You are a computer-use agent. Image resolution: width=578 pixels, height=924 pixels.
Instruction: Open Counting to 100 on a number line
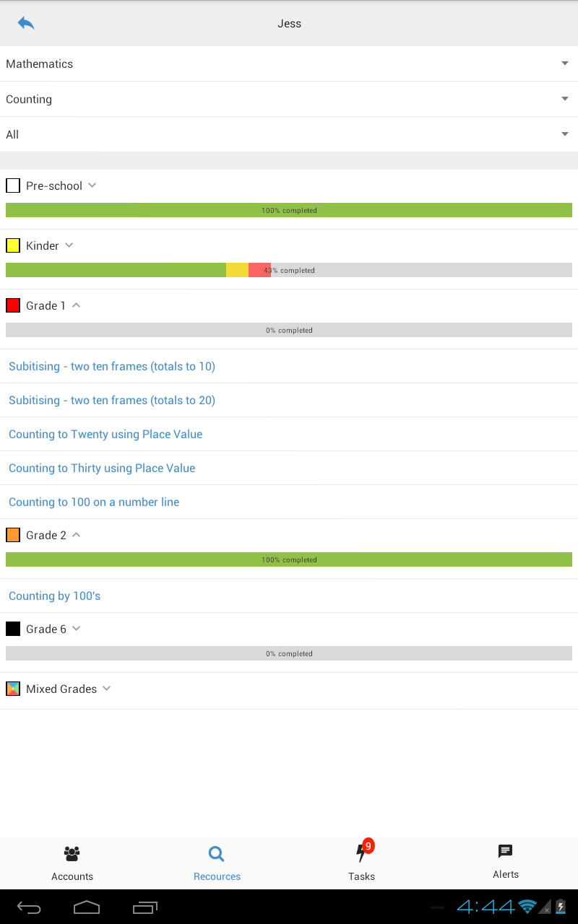click(94, 502)
